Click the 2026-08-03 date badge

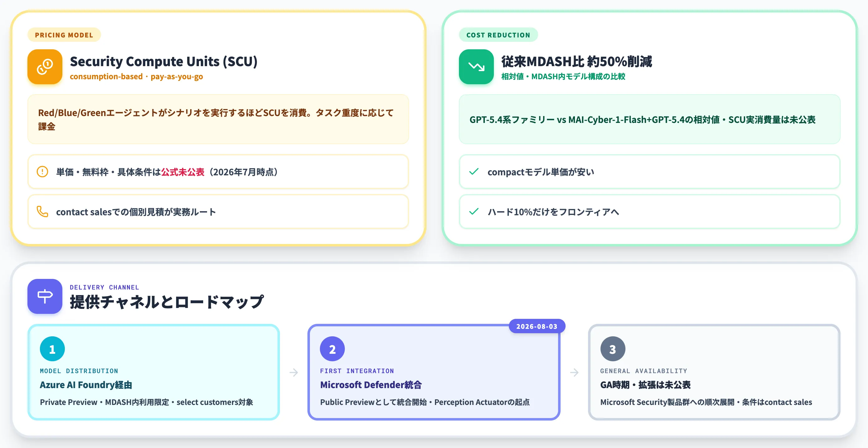(x=537, y=326)
